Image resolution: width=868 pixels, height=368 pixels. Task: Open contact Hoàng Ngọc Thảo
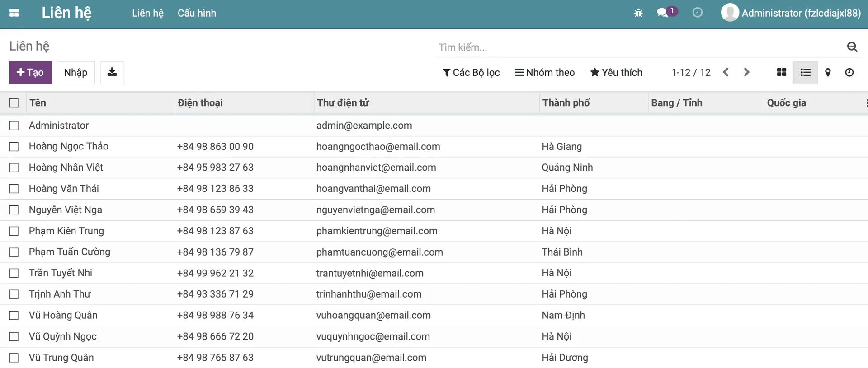(x=69, y=146)
